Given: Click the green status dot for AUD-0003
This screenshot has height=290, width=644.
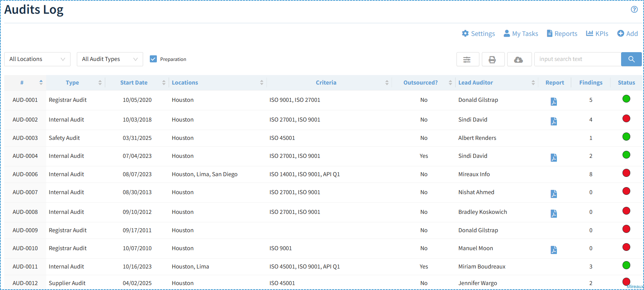Looking at the screenshot, I should coord(626,137).
